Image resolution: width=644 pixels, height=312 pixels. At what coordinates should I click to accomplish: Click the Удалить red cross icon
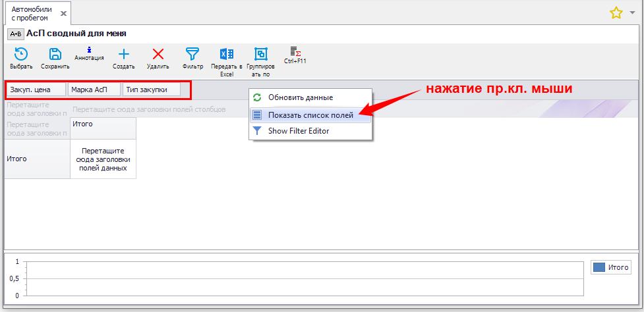(x=158, y=57)
